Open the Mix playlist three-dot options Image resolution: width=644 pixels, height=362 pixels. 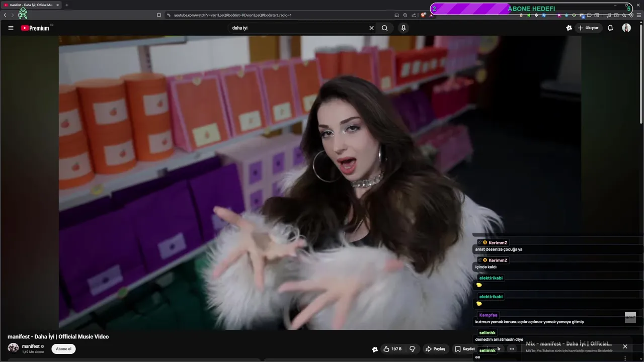click(x=625, y=358)
